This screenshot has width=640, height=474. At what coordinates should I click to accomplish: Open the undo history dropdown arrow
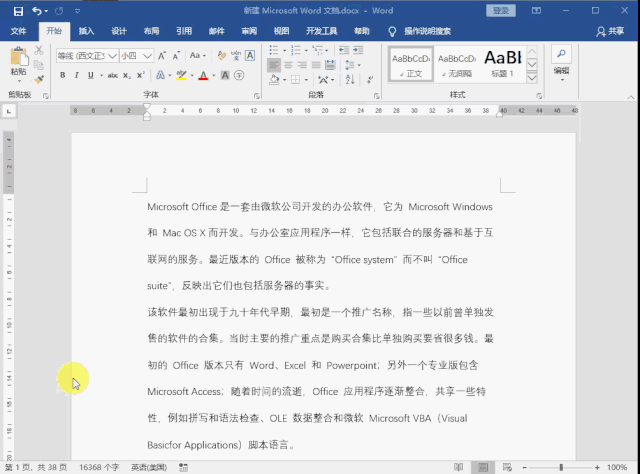point(46,11)
